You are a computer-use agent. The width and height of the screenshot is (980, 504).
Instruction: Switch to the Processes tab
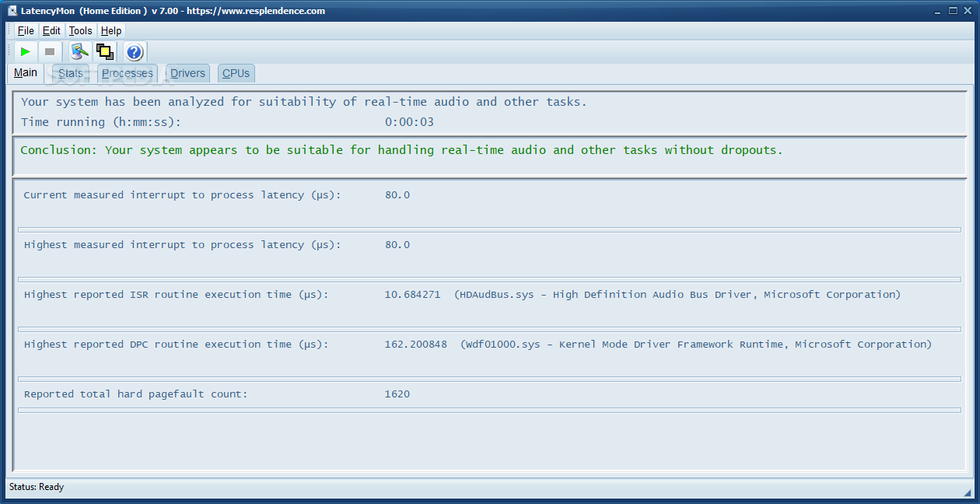click(x=128, y=73)
